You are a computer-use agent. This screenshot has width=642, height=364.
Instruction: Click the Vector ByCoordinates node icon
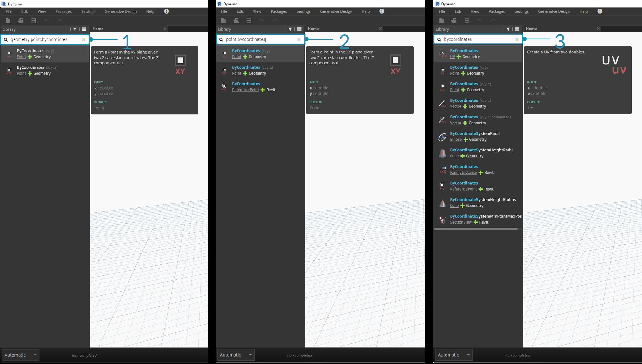(x=442, y=103)
